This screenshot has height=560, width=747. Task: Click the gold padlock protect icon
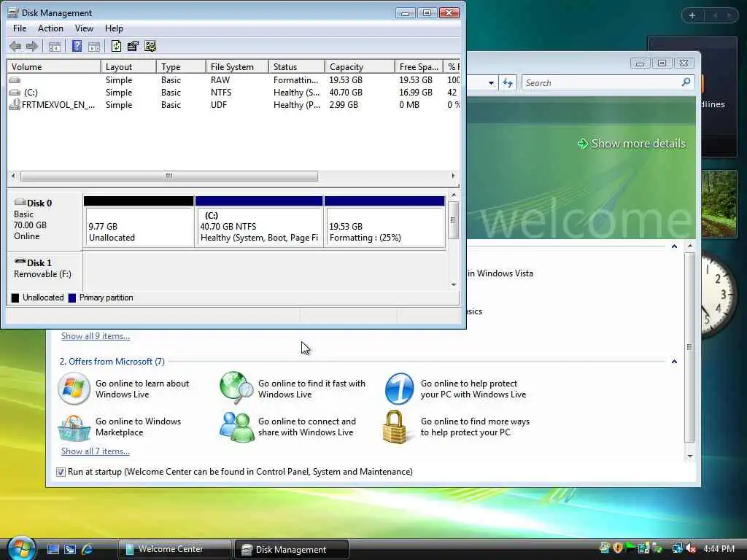tap(395, 427)
